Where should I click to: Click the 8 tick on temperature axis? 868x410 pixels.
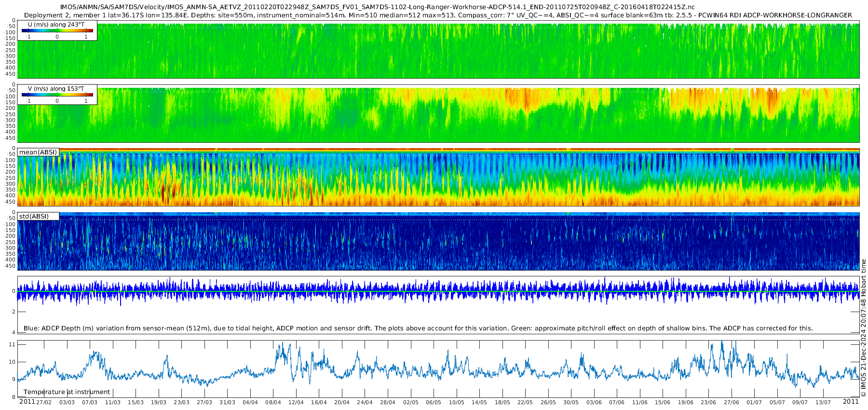pos(14,397)
